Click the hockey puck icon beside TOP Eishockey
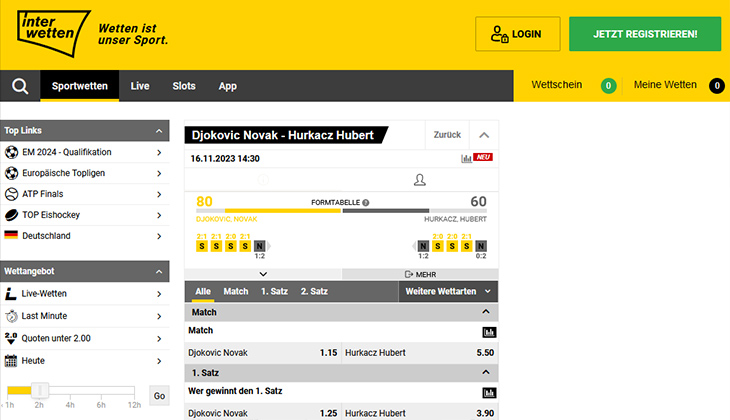Screen dimensions: 730x420 [11, 215]
